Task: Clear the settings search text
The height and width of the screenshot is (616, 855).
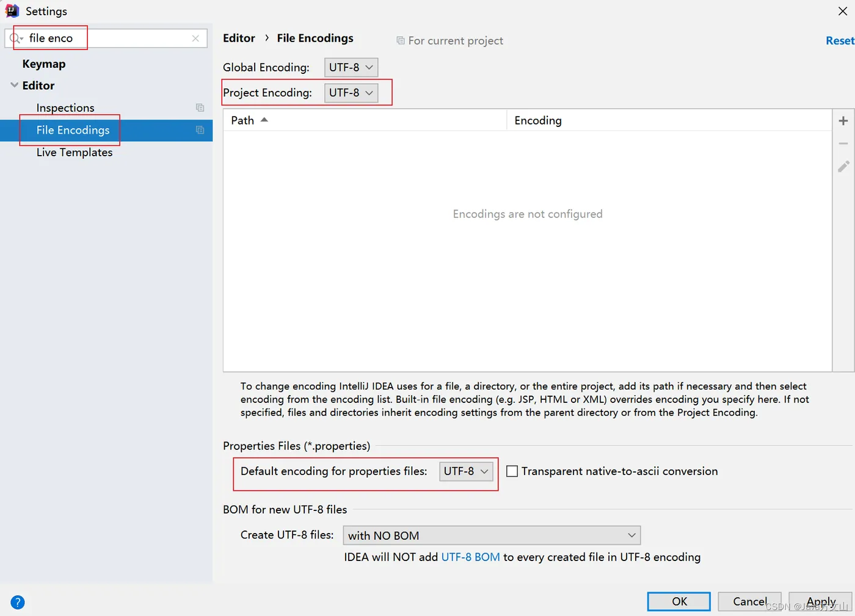Action: tap(195, 38)
